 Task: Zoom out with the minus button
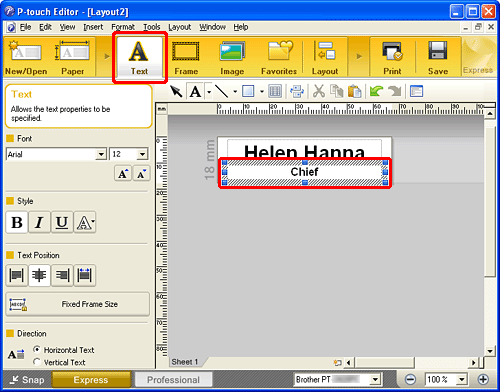(x=410, y=379)
